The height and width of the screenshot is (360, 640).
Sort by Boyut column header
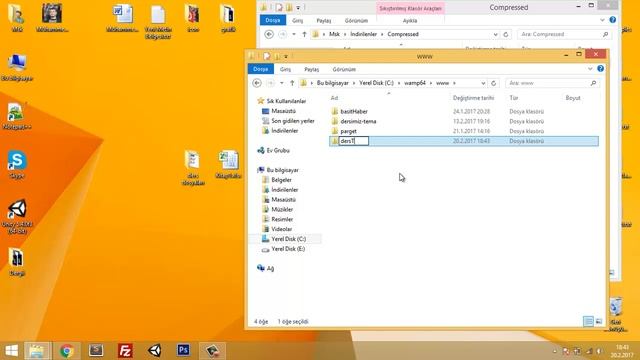pyautogui.click(x=573, y=98)
